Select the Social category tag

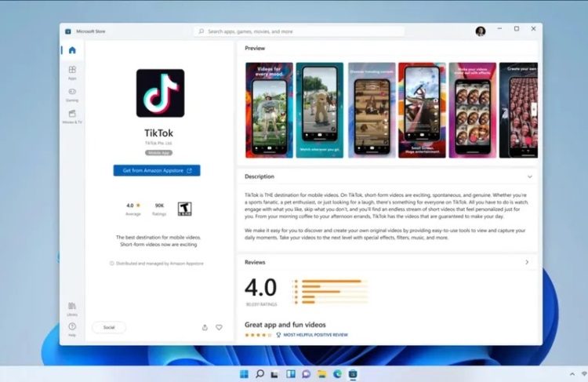click(x=109, y=327)
